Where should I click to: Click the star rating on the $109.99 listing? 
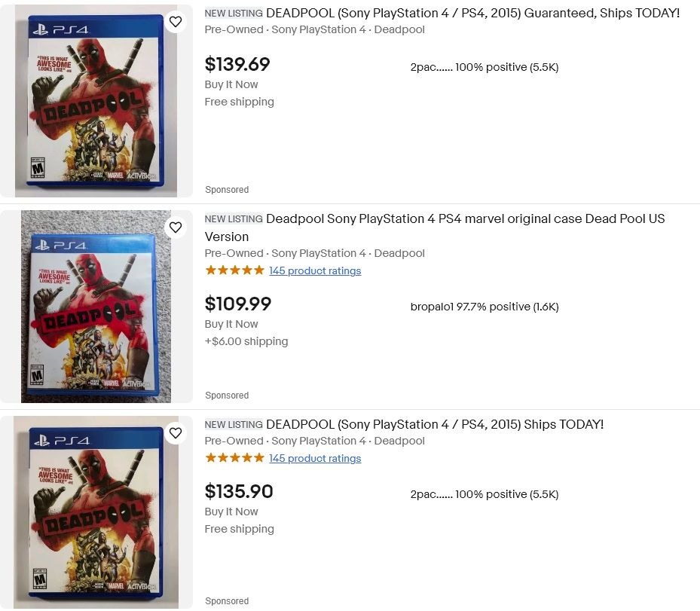(x=234, y=270)
